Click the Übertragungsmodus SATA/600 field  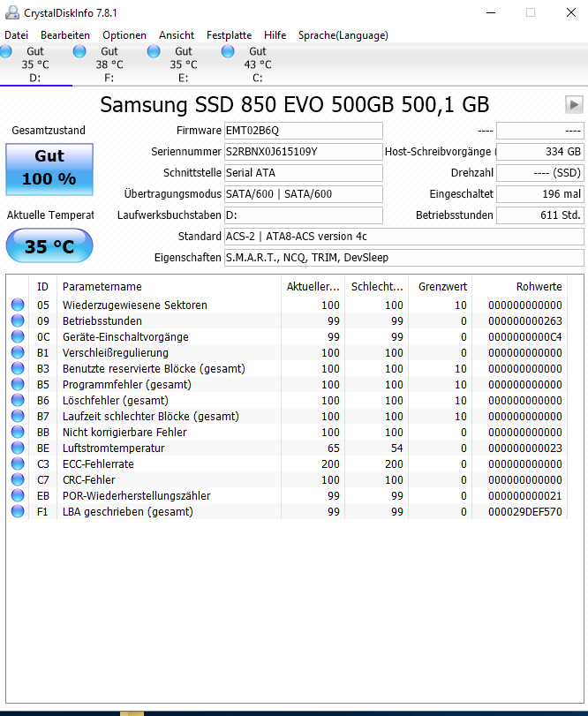(x=304, y=194)
